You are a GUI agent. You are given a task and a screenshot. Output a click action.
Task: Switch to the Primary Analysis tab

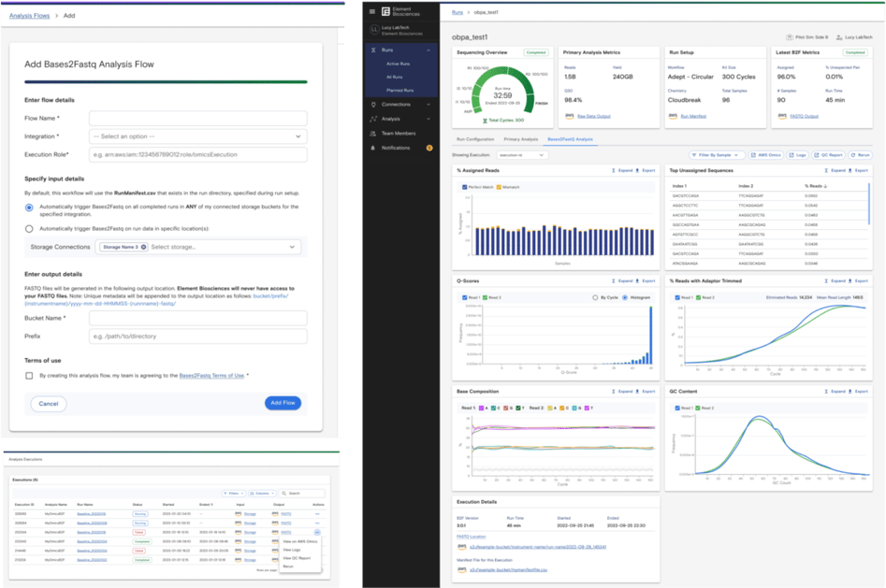point(521,138)
